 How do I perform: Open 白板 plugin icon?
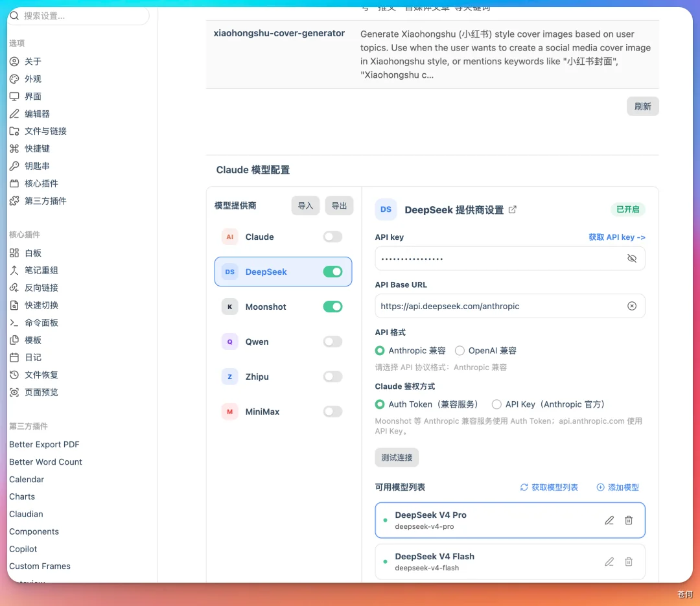point(14,253)
